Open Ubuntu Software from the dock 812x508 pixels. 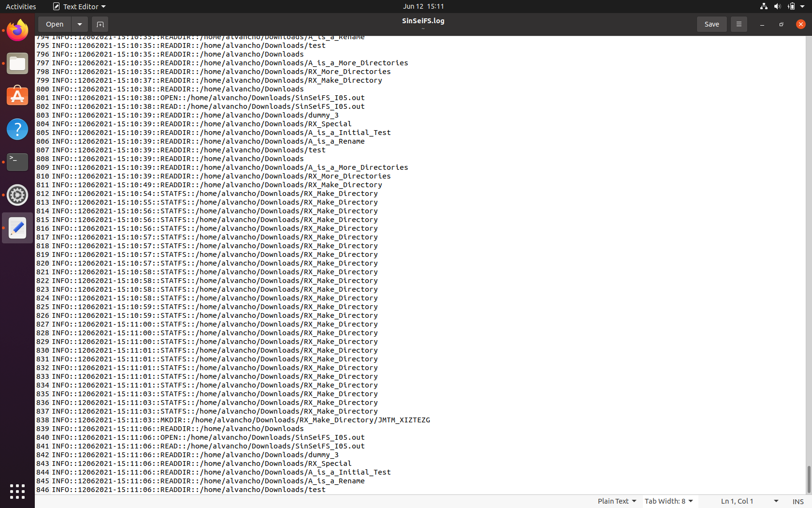pos(17,96)
